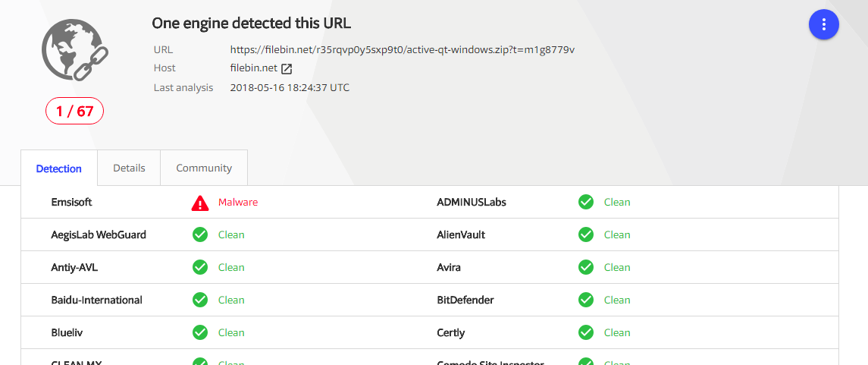Switch to the Details tab
Viewport: 868px width, 365px height.
[x=129, y=168]
